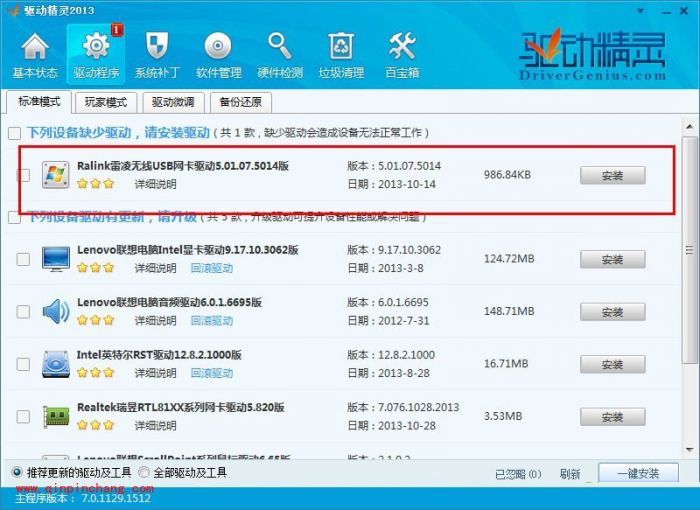Image resolution: width=700 pixels, height=510 pixels.
Task: Install the Lenovo Intel display driver
Action: pos(612,259)
